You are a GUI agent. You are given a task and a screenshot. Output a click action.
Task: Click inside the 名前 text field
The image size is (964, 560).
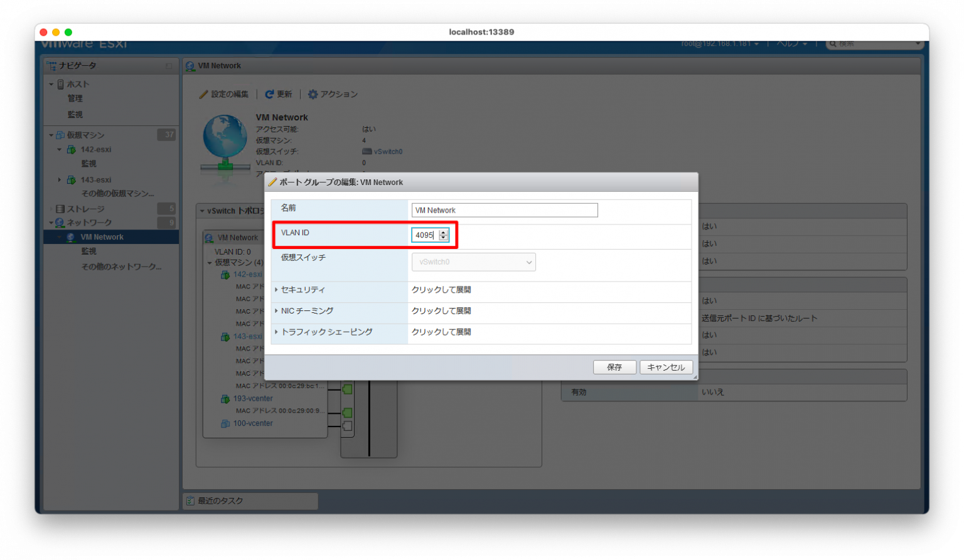click(x=503, y=209)
